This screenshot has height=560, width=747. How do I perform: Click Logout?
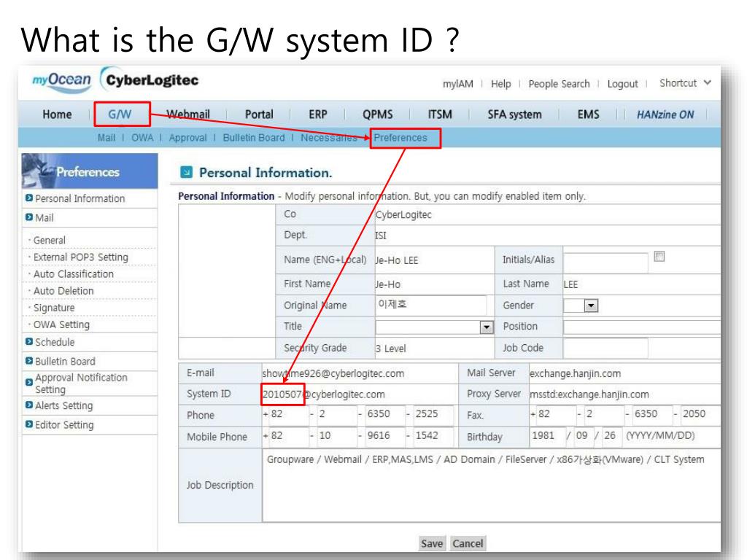click(623, 84)
